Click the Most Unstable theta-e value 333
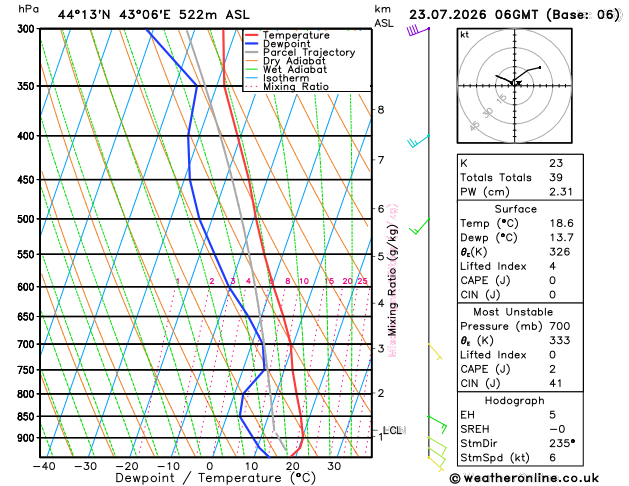Image resolution: width=629 pixels, height=486 pixels. (x=560, y=340)
